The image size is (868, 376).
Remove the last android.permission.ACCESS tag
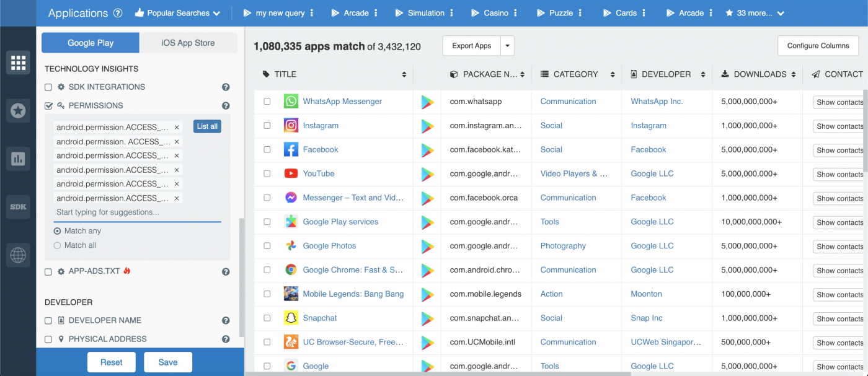(177, 198)
